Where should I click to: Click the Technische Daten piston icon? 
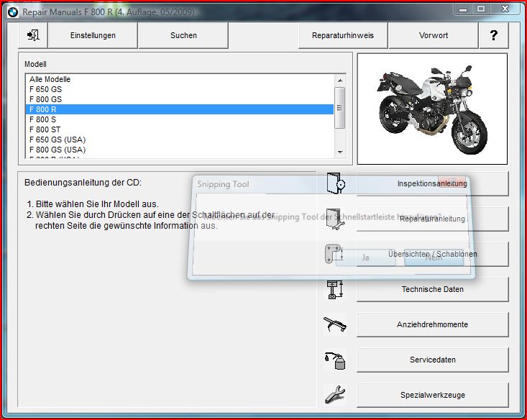(x=335, y=290)
